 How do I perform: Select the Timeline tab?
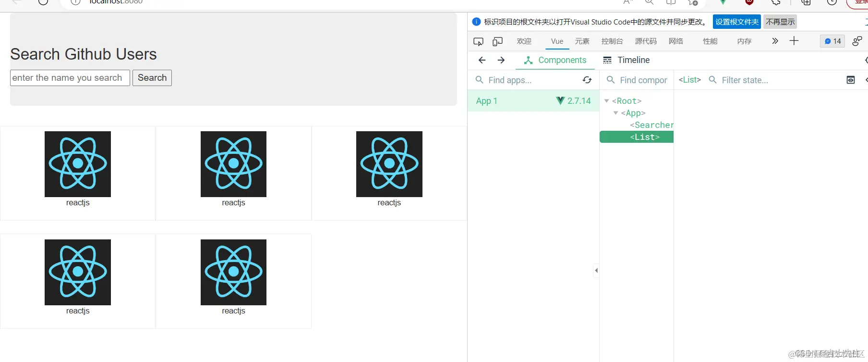point(626,60)
